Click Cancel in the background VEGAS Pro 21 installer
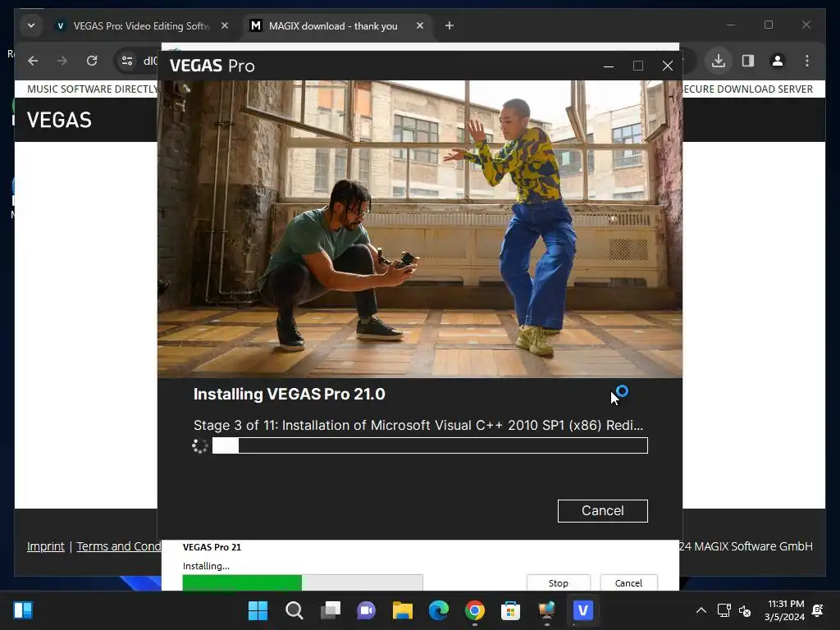The height and width of the screenshot is (630, 840). point(628,583)
